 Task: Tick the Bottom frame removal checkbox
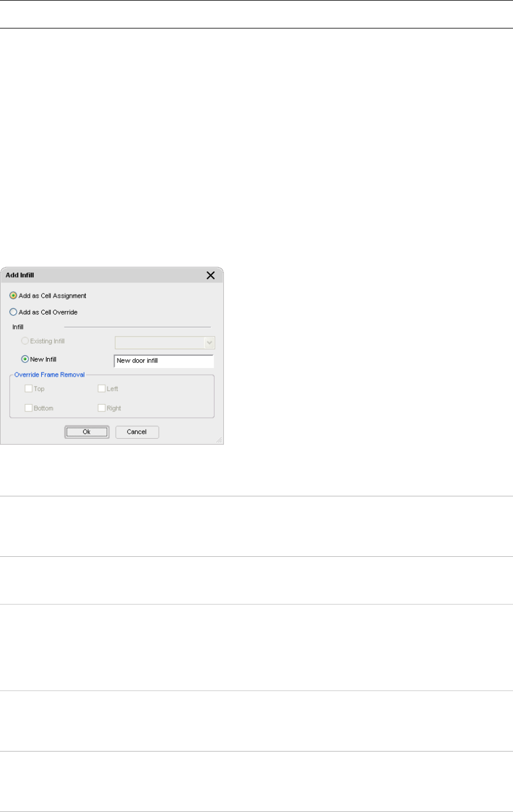(x=28, y=408)
